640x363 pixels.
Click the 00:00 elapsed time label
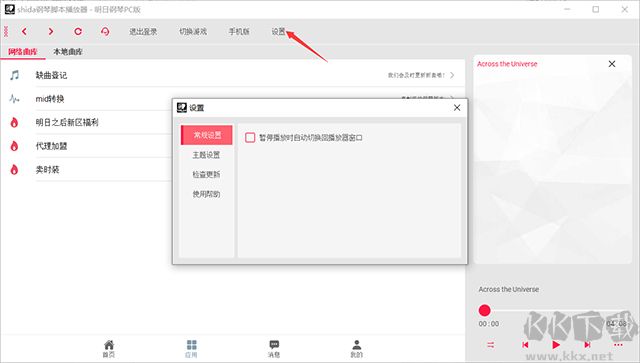489,324
